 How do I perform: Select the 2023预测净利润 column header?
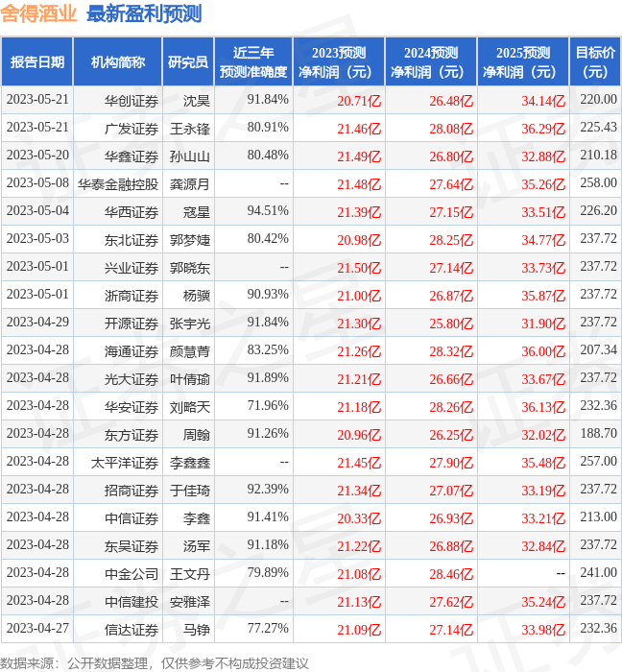(339, 62)
